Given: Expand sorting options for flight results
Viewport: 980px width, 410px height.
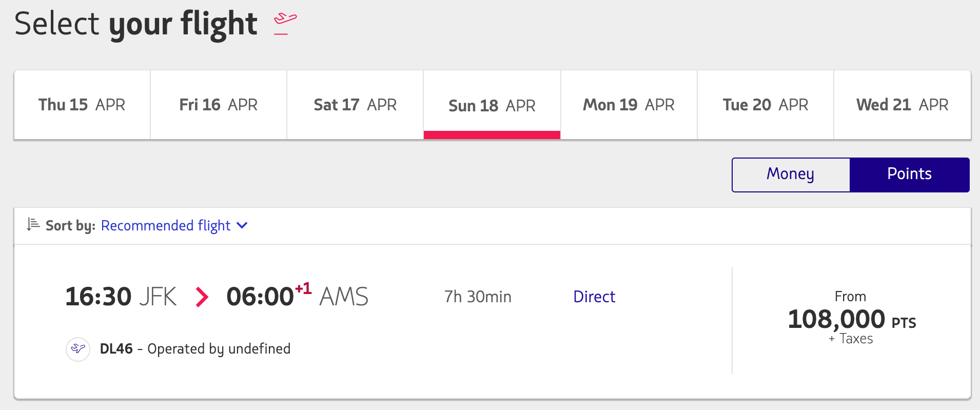Looking at the screenshot, I should (165, 226).
